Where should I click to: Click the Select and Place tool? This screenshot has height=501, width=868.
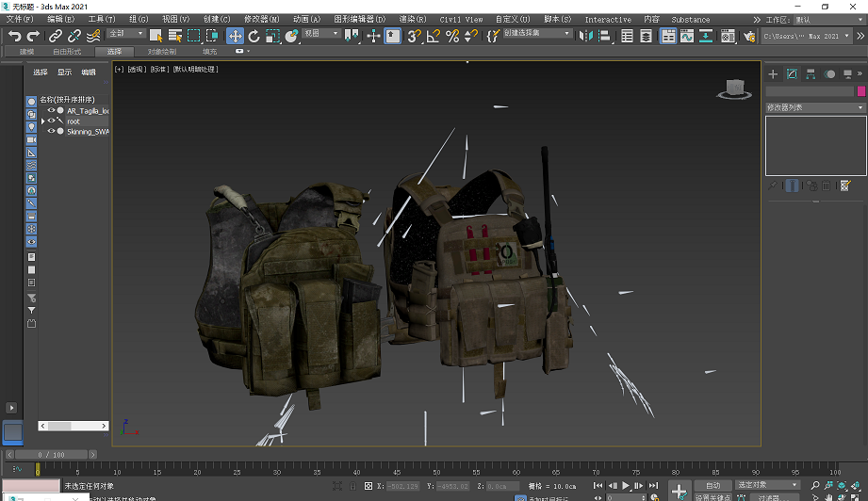[291, 36]
